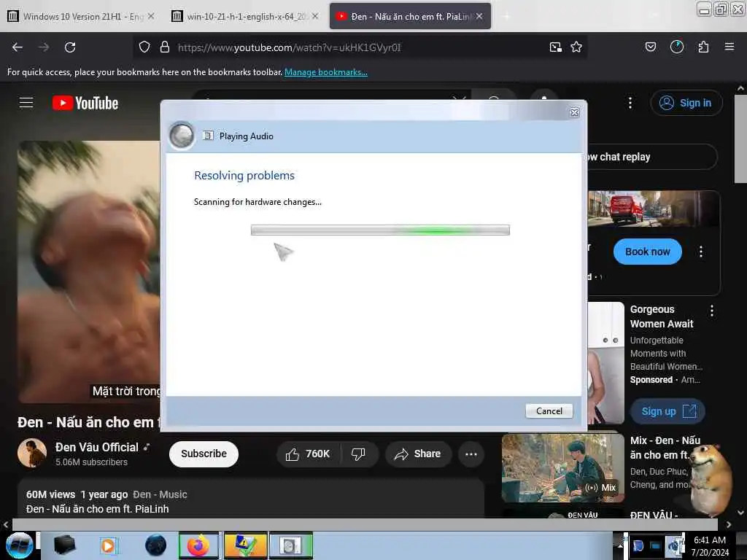The height and width of the screenshot is (560, 747).
Task: Click the YouTube Sign in button
Action: pos(686,103)
